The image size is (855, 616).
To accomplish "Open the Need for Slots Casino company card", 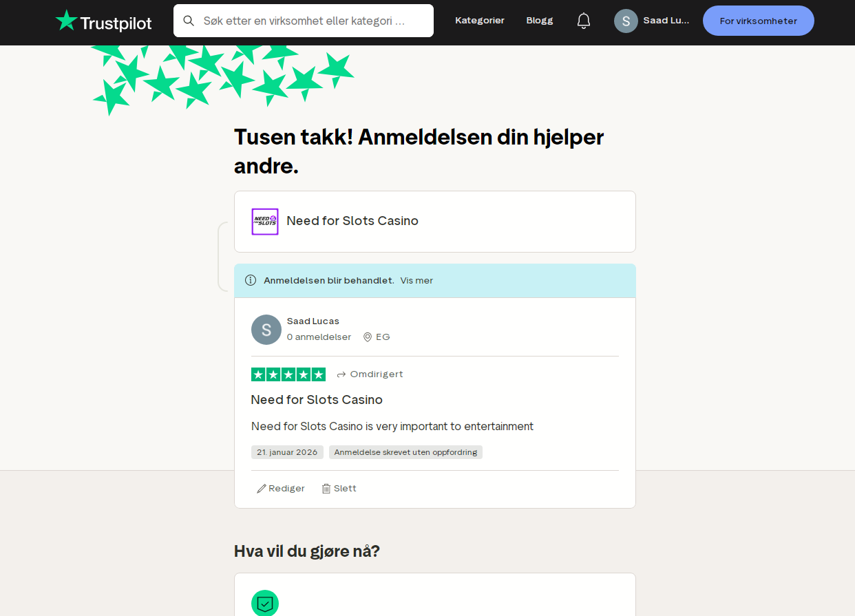I will point(435,222).
